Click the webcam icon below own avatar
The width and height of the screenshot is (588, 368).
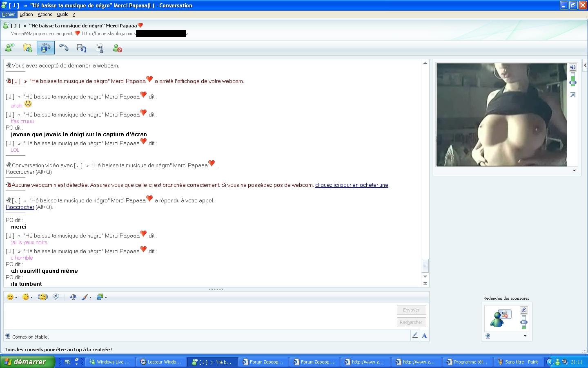coord(488,336)
